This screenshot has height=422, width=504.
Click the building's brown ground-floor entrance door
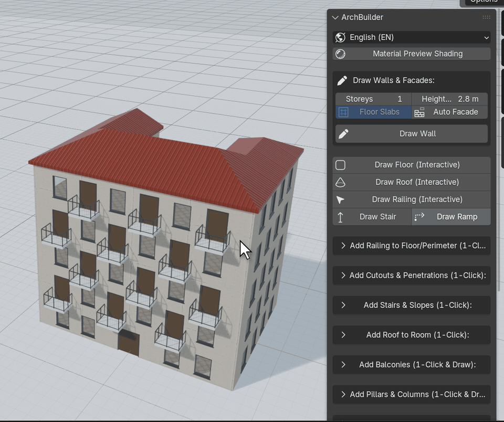pos(129,343)
